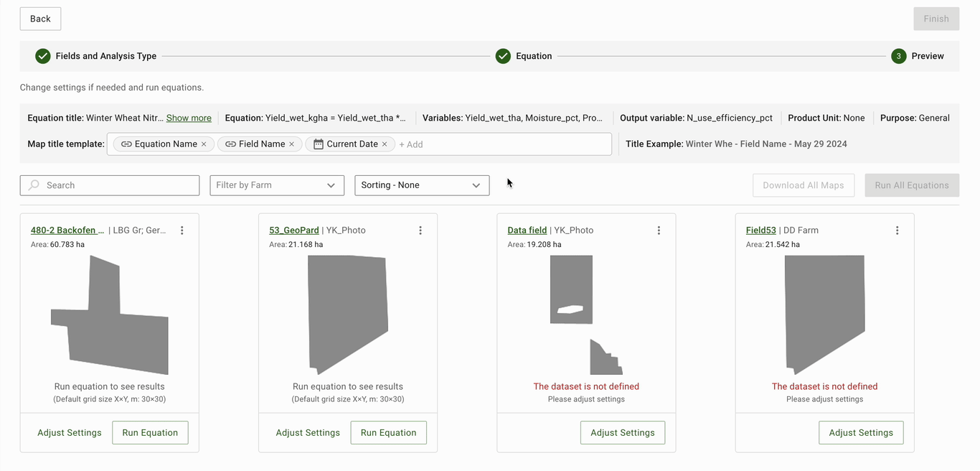Open the Sorting - None dropdown
Viewport: 980px width, 471px height.
[422, 185]
